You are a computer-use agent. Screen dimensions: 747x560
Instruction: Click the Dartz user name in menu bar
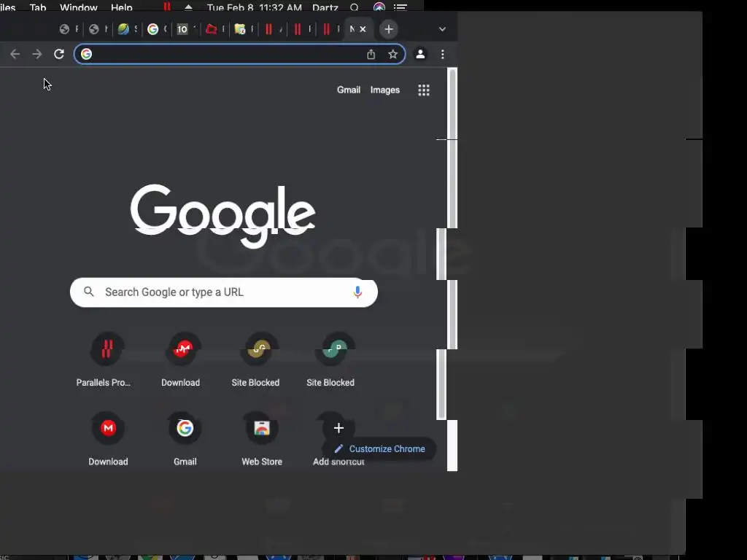(x=325, y=7)
